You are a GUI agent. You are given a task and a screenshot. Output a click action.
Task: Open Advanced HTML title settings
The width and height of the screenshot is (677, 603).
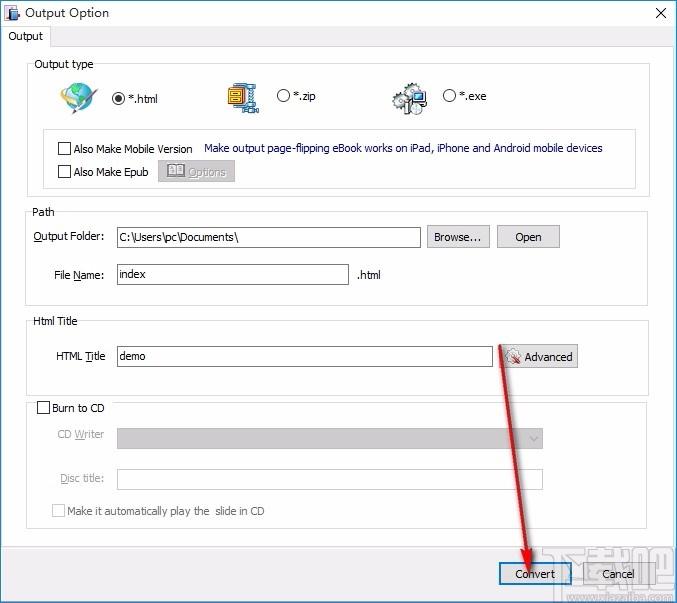(539, 357)
